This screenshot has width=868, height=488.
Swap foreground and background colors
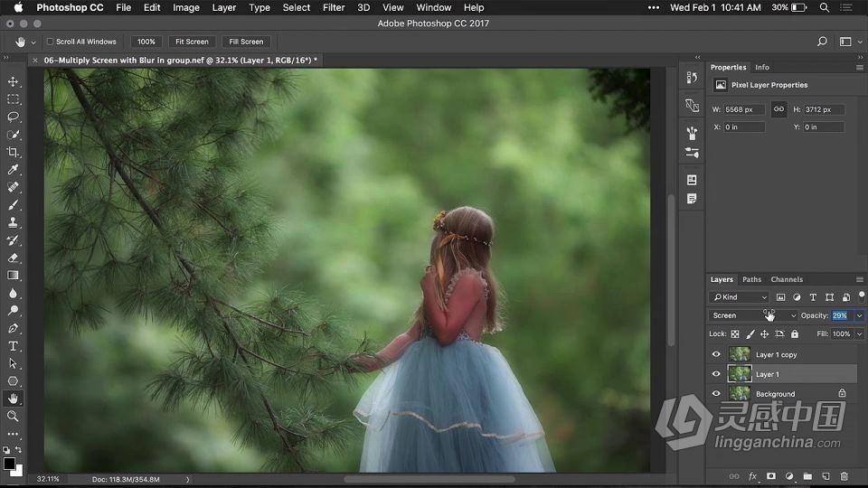pyautogui.click(x=18, y=450)
